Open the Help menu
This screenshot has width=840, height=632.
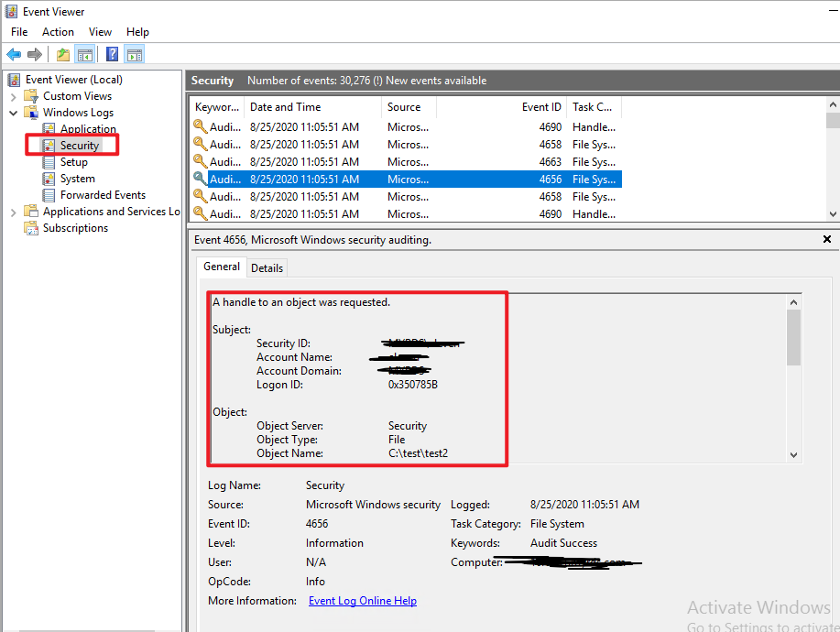(x=137, y=32)
